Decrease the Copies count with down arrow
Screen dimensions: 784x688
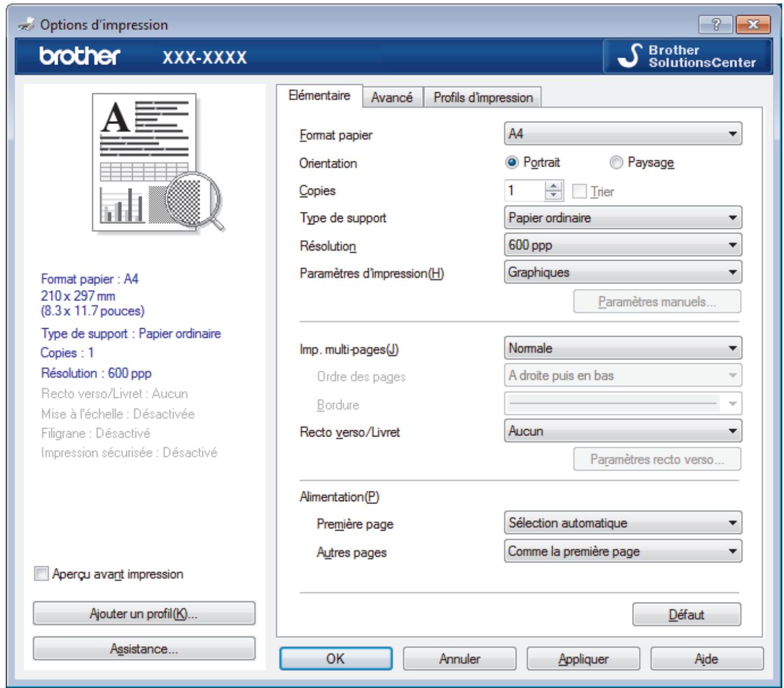(x=554, y=196)
